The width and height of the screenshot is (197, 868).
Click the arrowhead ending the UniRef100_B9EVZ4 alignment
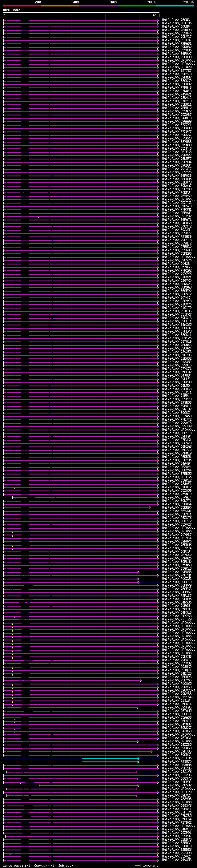tap(137, 796)
